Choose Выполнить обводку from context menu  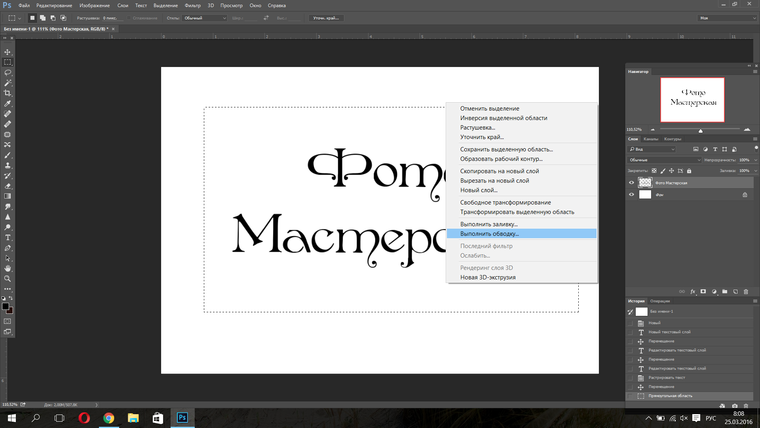[x=490, y=233]
